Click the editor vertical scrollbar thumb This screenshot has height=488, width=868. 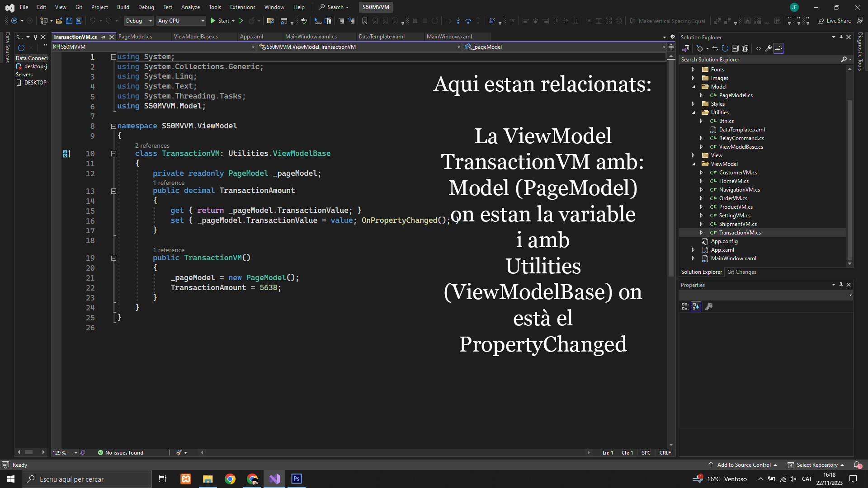[671, 167]
